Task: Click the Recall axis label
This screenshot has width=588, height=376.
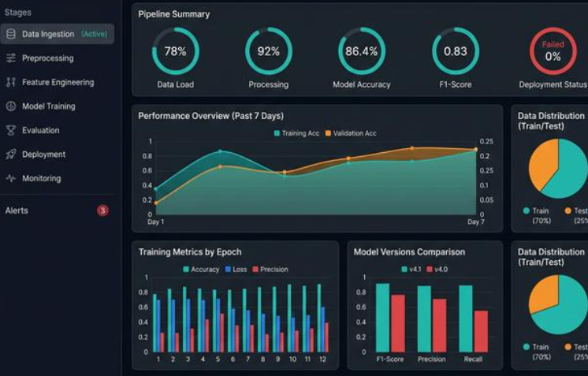Action: pos(473,359)
